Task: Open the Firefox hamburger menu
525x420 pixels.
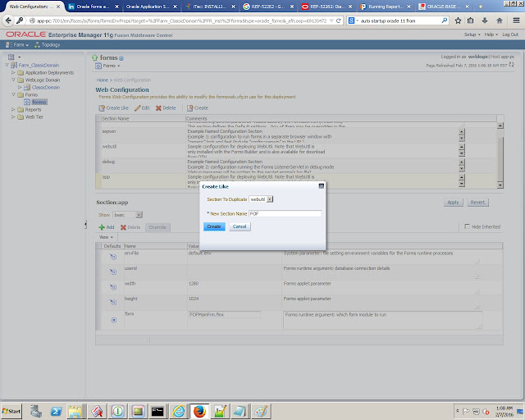Action: (516, 21)
